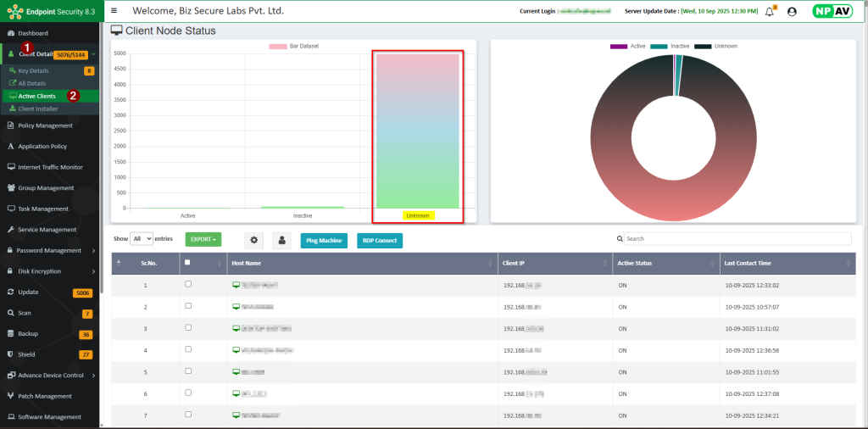Select Key Details in Client Details submenu
Viewport: 868px width, 429px height.
(33, 70)
